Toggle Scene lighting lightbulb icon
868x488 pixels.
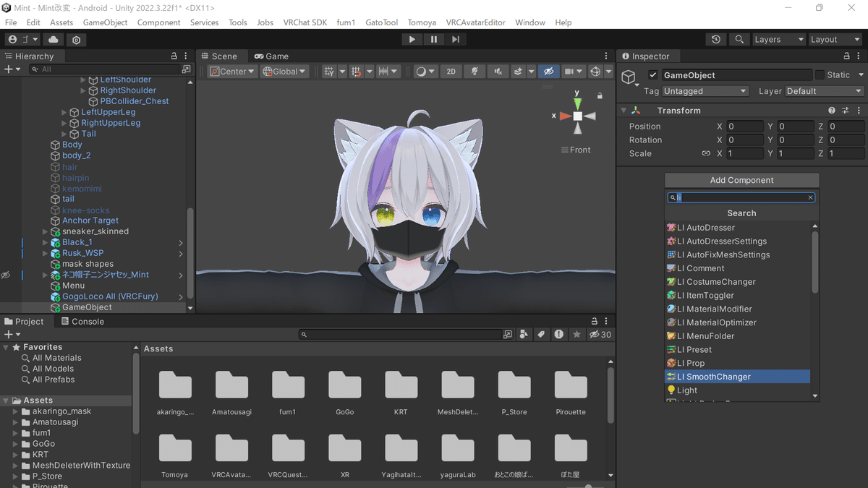coord(475,72)
